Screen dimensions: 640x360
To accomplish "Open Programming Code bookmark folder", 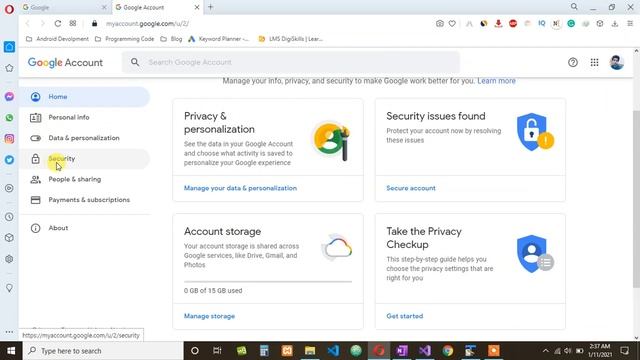I will [x=124, y=39].
